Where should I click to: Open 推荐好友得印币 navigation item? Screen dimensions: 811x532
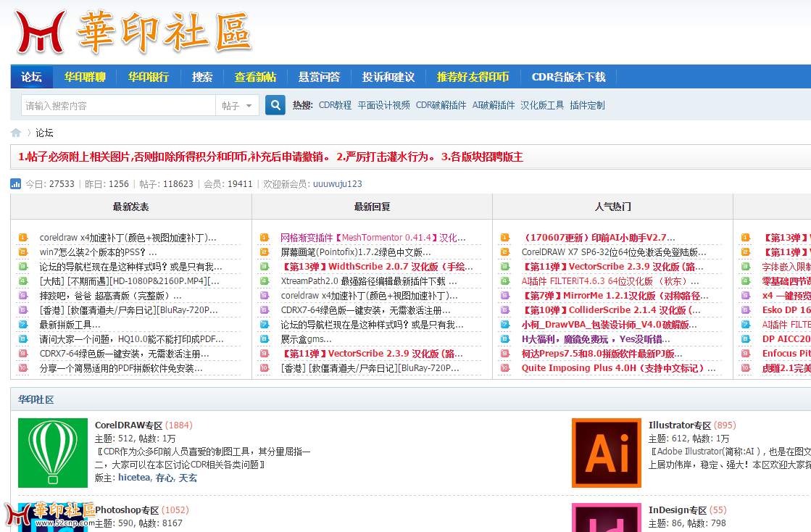pyautogui.click(x=473, y=77)
